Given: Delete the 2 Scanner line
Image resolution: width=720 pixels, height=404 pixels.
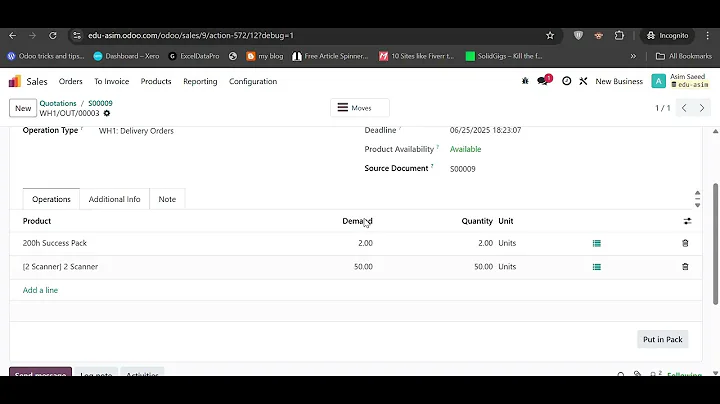Looking at the screenshot, I should click(x=685, y=267).
